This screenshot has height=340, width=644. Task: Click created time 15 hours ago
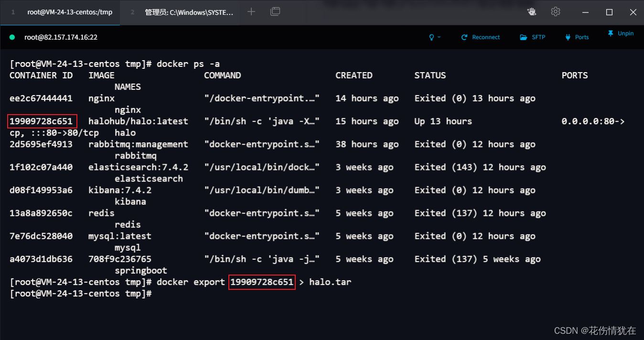tap(367, 121)
